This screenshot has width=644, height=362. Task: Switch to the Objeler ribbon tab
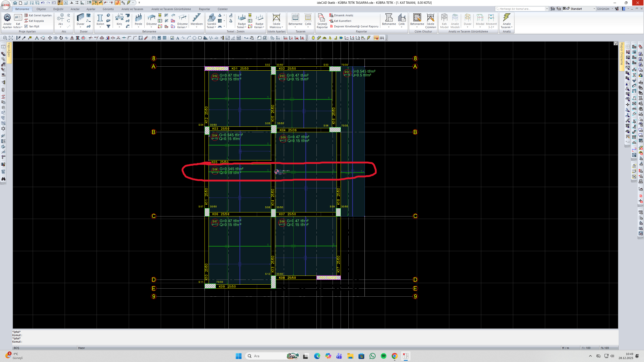click(41, 9)
